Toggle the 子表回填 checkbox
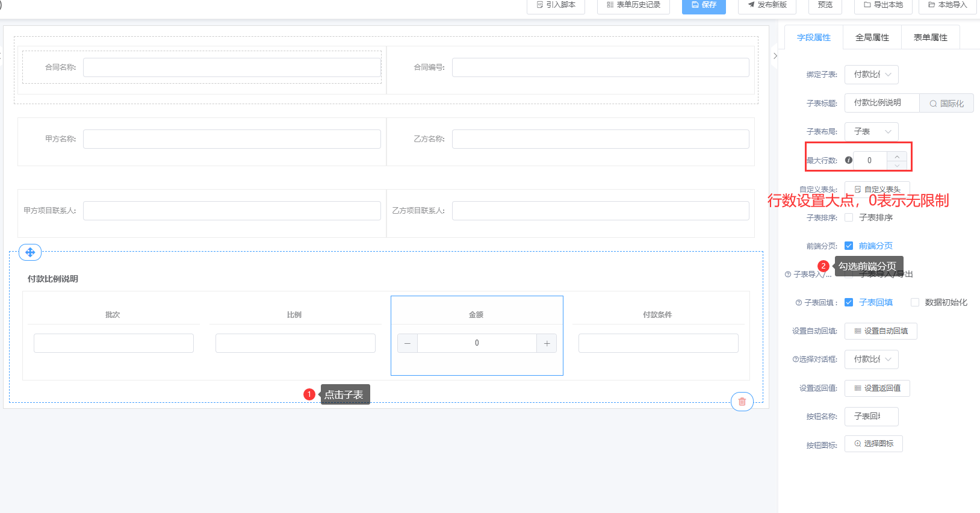The image size is (980, 513). [x=849, y=302]
